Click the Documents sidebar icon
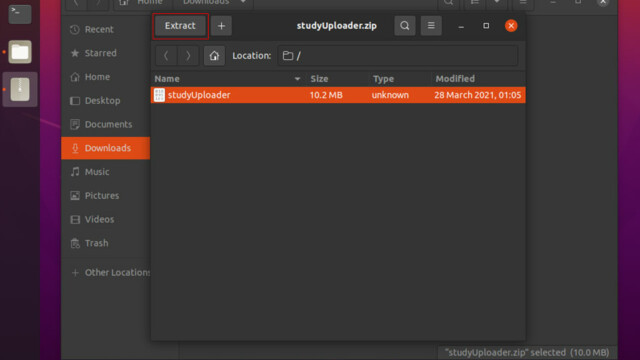The image size is (640, 360). [75, 124]
